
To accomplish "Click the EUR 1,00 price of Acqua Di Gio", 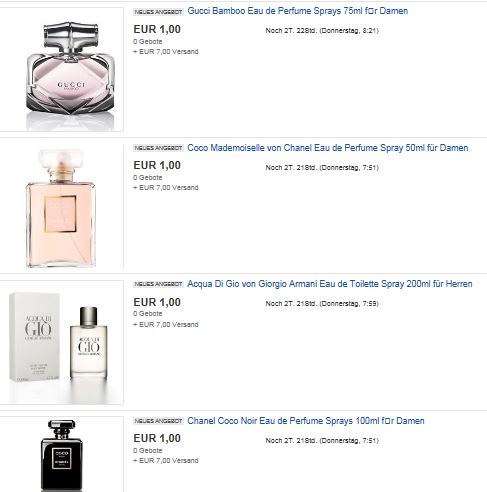I will 157,302.
